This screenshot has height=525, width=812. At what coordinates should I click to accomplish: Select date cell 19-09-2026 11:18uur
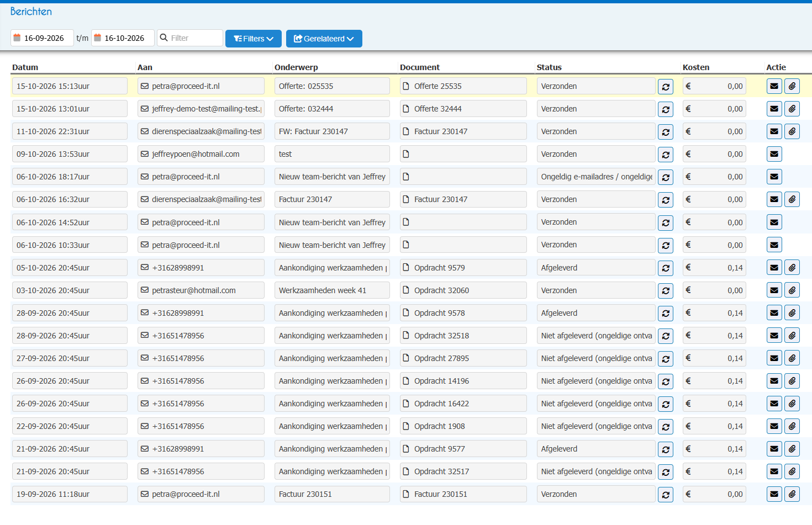click(x=70, y=494)
